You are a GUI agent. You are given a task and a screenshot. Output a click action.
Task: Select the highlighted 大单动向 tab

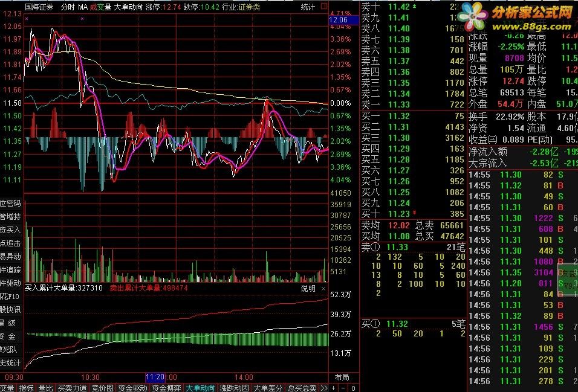pyautogui.click(x=200, y=388)
